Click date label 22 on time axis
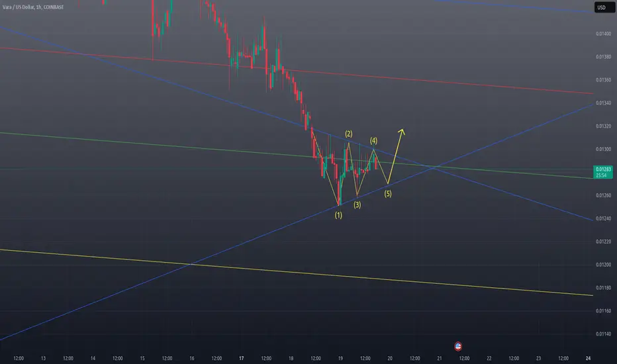The image size is (617, 364). (x=489, y=359)
